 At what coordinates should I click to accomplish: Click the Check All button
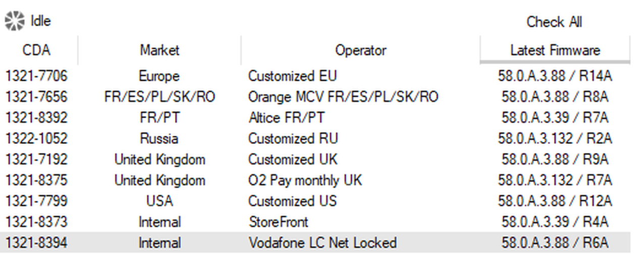point(554,22)
